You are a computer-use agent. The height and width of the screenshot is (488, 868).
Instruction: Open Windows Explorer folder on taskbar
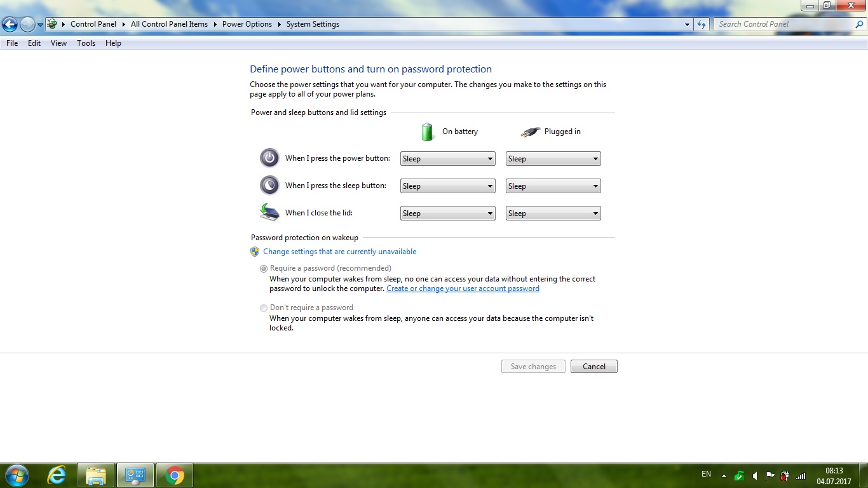(96, 475)
